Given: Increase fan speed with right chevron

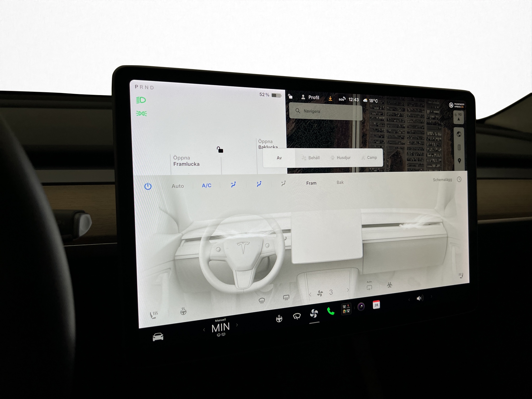Looking at the screenshot, I should pos(348,290).
